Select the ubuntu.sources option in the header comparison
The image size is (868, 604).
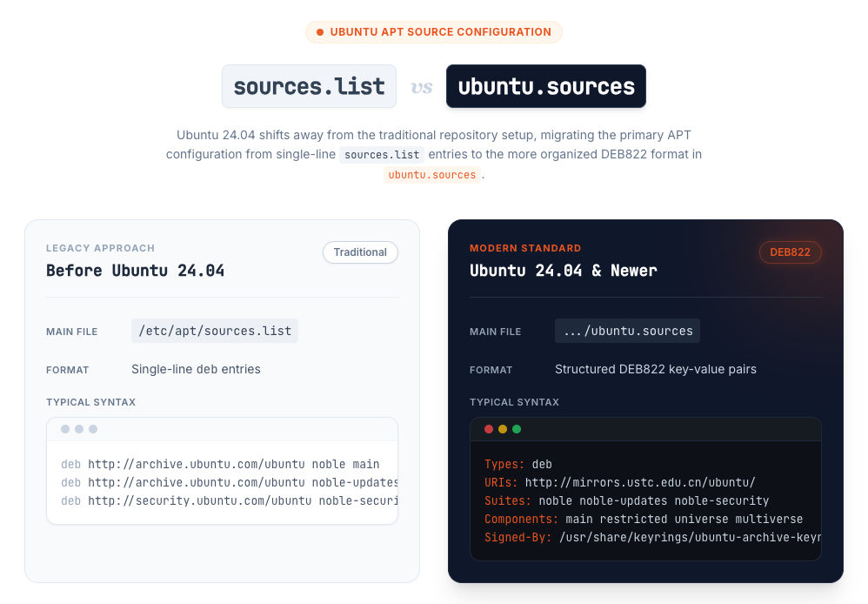point(545,86)
